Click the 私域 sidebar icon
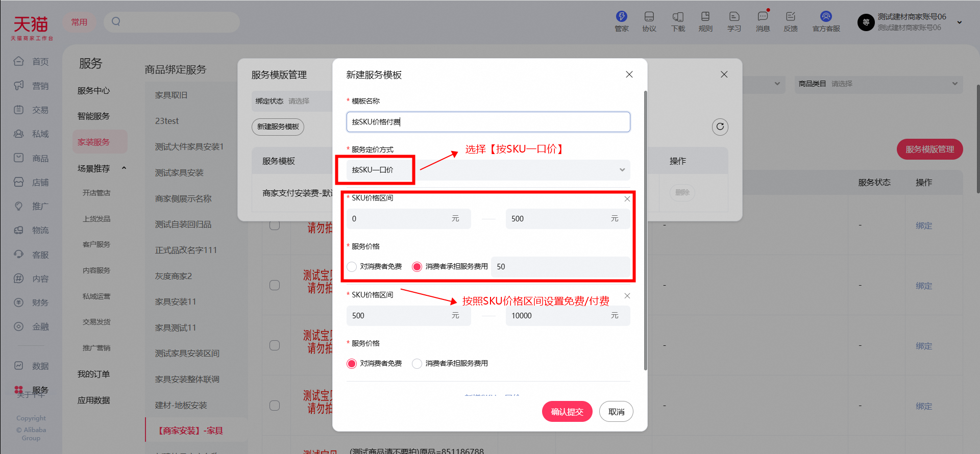This screenshot has height=454, width=980. [x=19, y=134]
